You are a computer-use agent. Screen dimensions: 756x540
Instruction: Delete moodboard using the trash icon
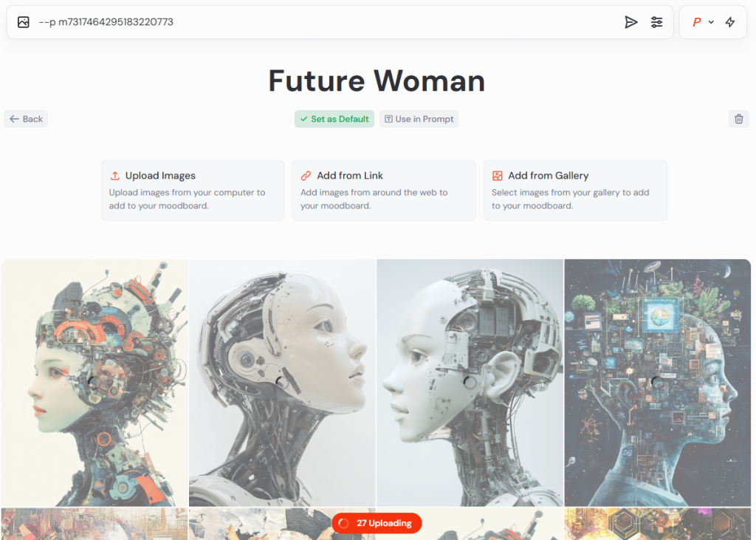738,119
